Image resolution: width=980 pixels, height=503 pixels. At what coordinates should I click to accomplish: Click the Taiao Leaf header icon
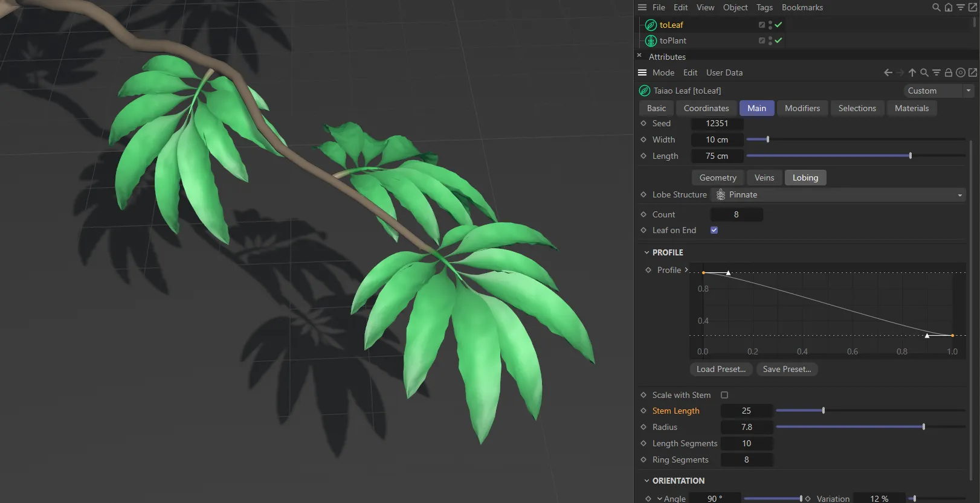click(645, 91)
